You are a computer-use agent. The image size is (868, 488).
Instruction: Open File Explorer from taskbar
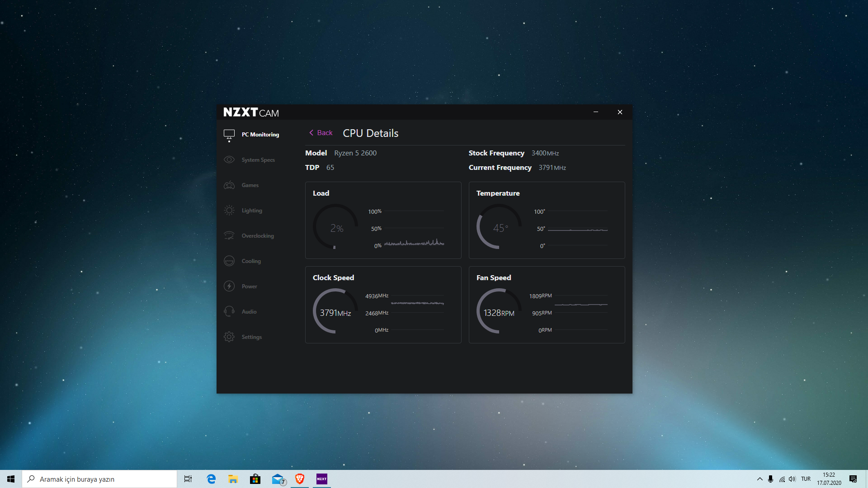233,479
